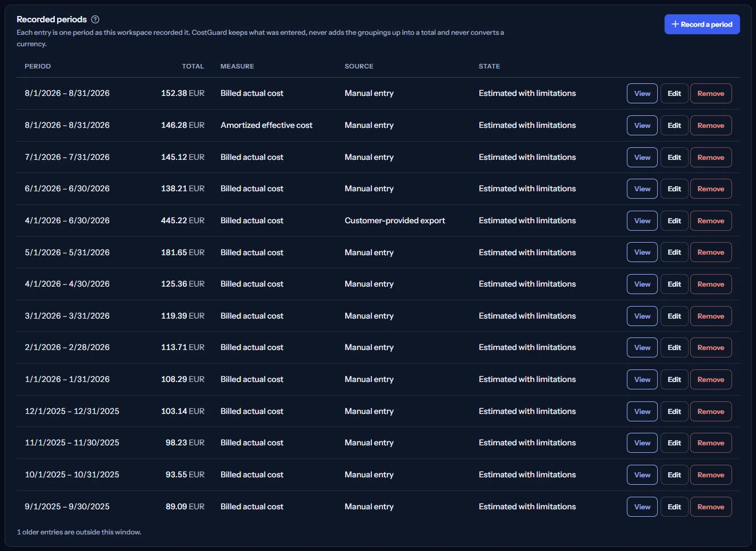Viewport: 756px width, 551px height.
Task: Edit the 152.38 EUR billed actual cost entry
Action: [674, 94]
